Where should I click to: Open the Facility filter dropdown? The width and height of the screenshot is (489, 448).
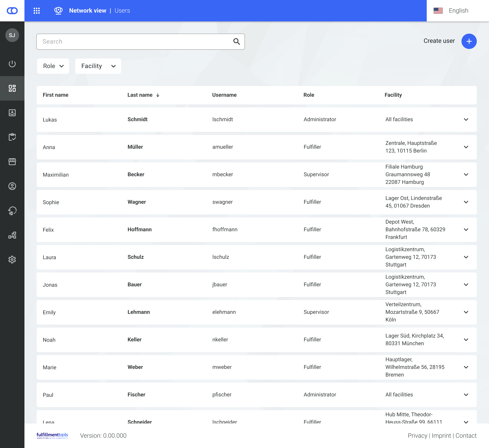98,66
